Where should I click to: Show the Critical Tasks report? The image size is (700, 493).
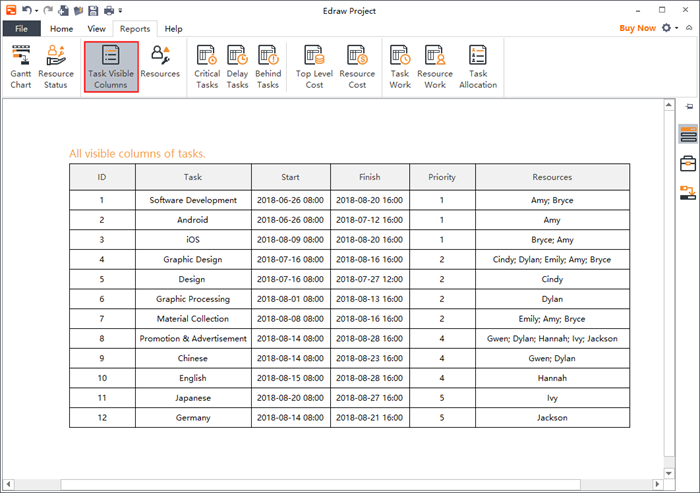(x=207, y=67)
